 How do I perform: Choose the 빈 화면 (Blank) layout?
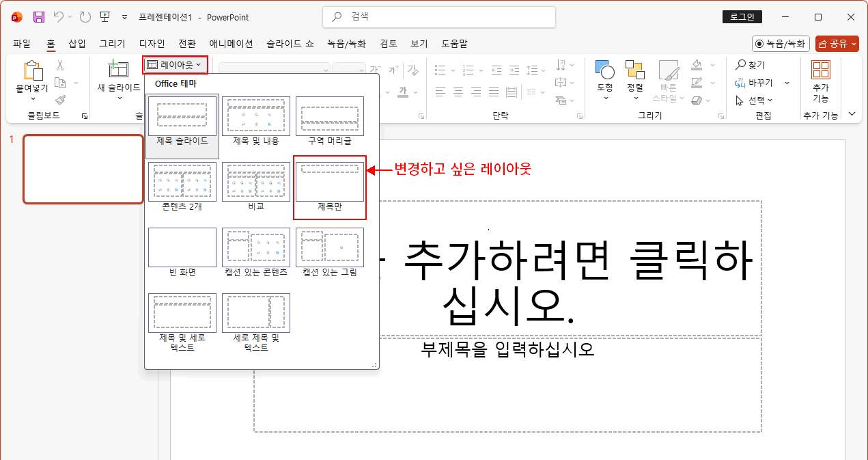[x=182, y=247]
